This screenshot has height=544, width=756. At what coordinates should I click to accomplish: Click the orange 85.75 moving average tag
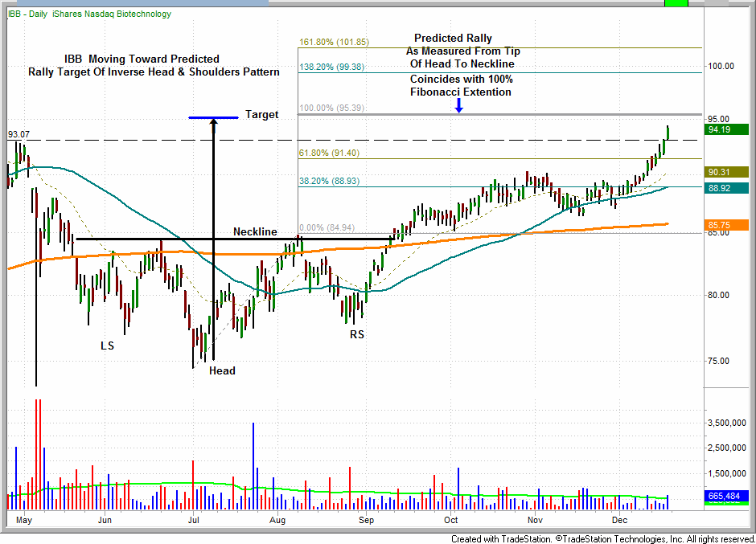tap(726, 225)
